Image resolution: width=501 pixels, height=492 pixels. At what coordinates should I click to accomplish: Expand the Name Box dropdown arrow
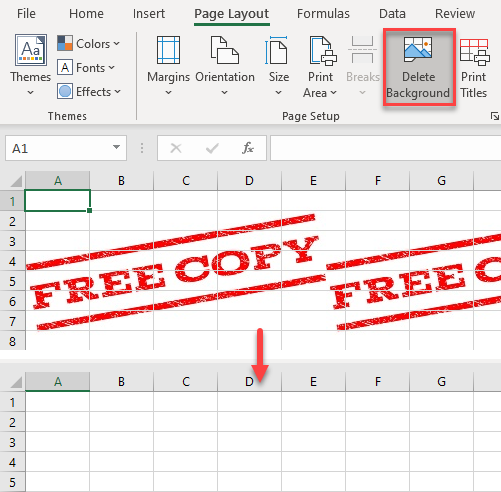(116, 147)
